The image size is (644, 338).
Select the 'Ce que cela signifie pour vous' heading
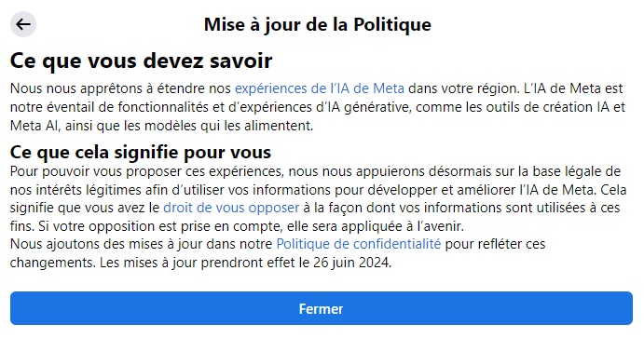tap(141, 152)
